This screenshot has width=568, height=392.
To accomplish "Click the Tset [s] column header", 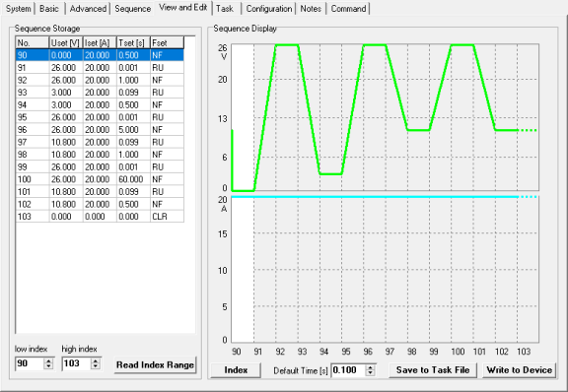I will [x=133, y=42].
